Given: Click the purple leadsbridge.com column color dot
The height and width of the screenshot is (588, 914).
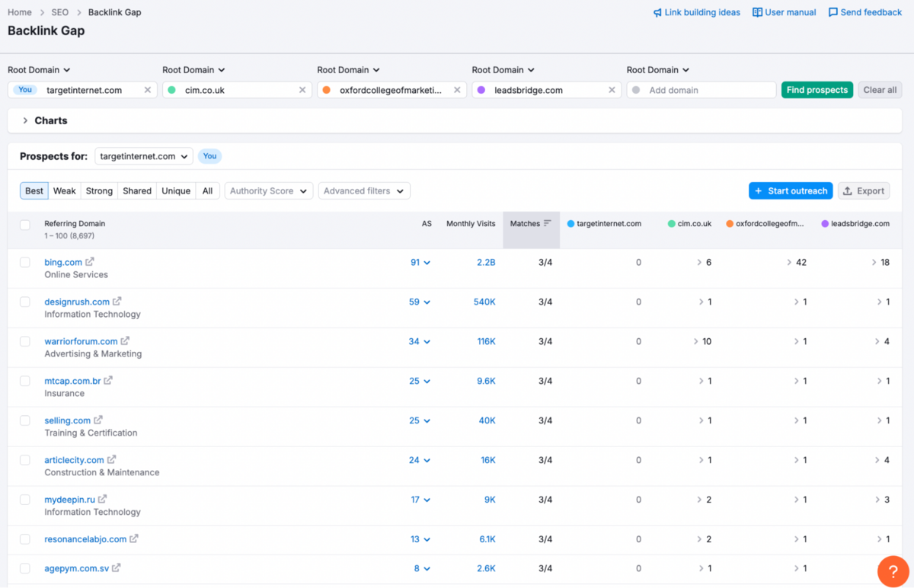Looking at the screenshot, I should [825, 224].
